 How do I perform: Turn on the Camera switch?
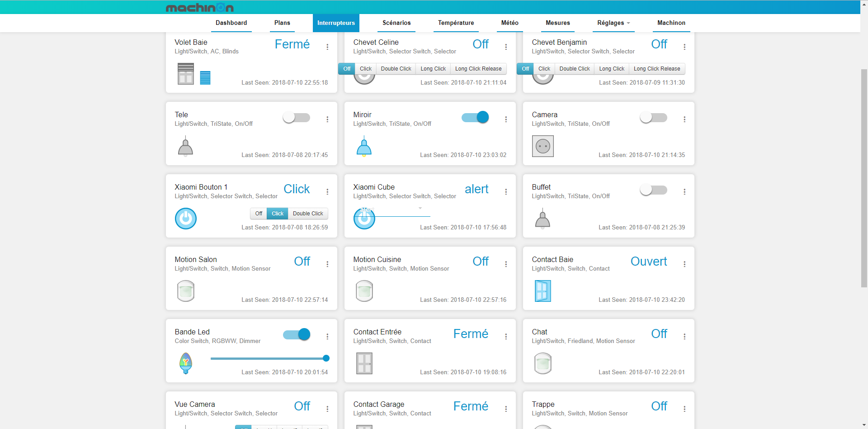[x=654, y=118]
